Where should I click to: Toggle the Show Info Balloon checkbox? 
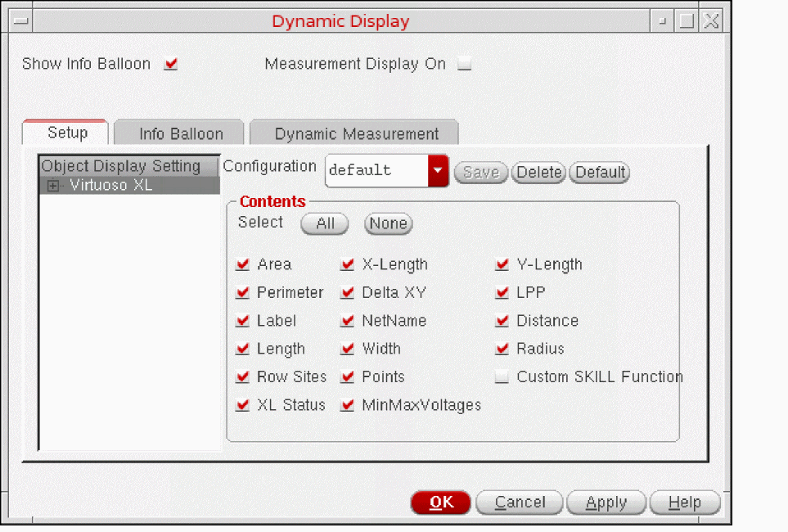[x=170, y=64]
